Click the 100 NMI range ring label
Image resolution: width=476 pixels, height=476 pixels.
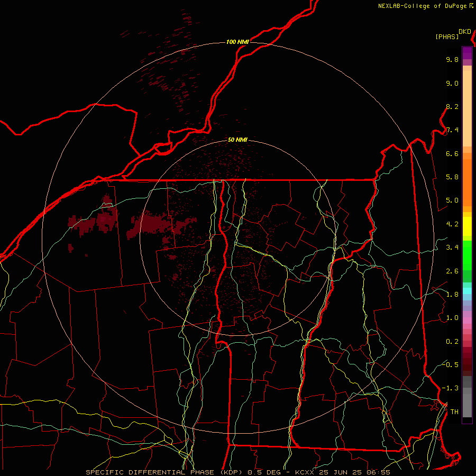click(x=237, y=42)
